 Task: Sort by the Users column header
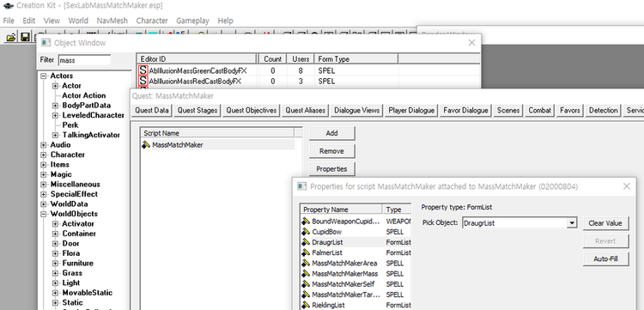301,59
